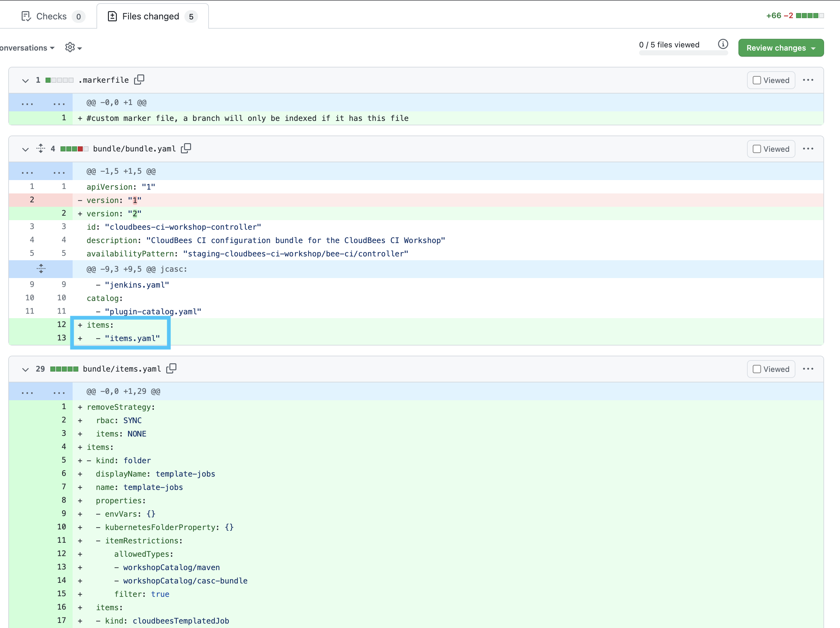Image resolution: width=840 pixels, height=628 pixels.
Task: Expand hidden lines above jcasc hunk
Action: pos(41,269)
